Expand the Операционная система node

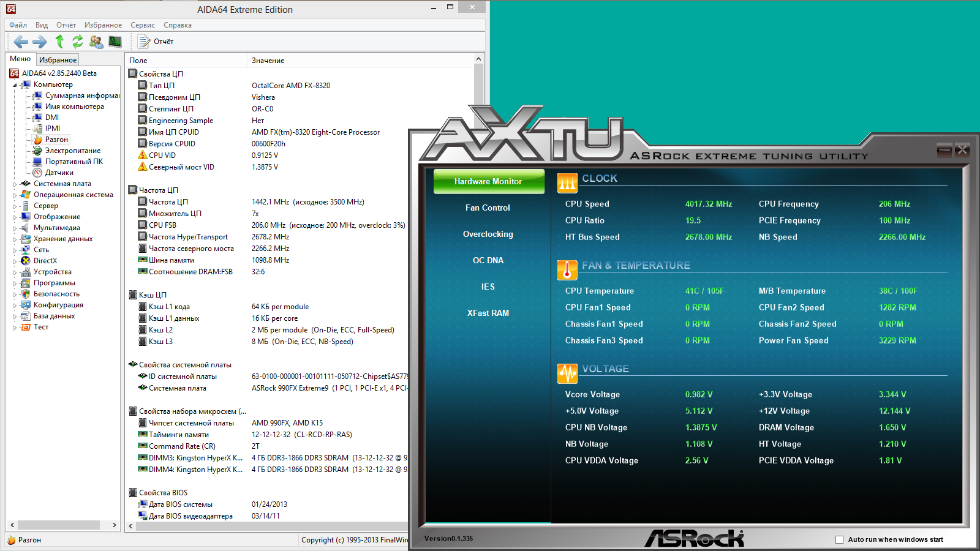(15, 195)
